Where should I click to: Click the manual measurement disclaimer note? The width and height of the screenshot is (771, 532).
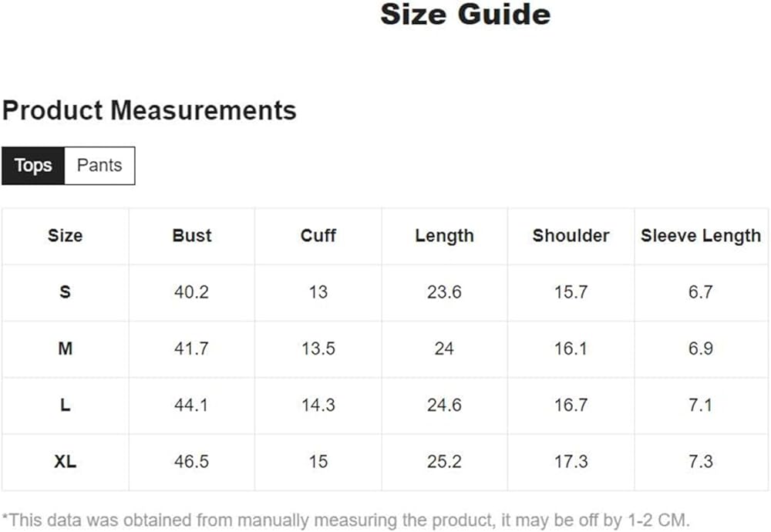(x=345, y=517)
